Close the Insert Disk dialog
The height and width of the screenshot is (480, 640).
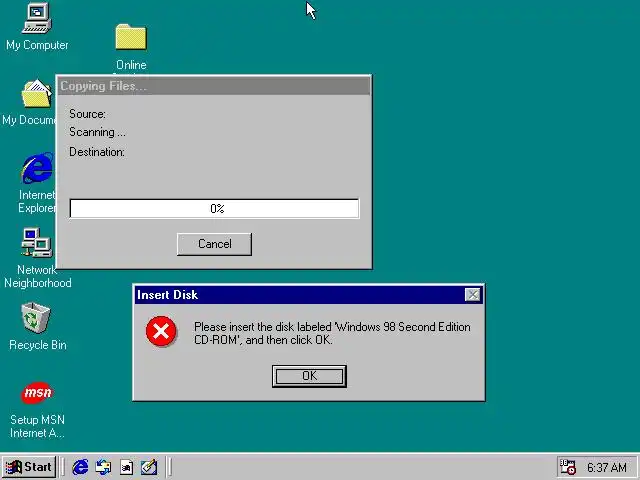tap(472, 295)
